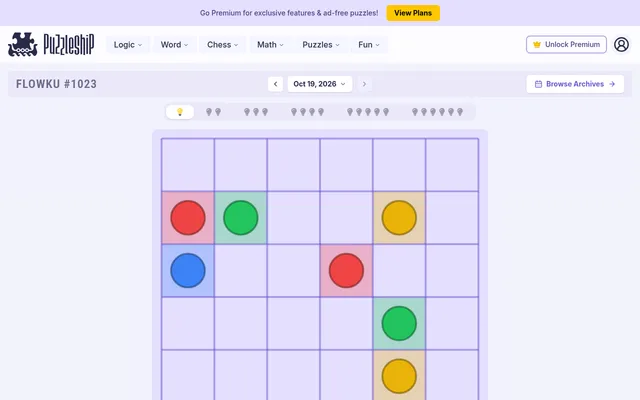Click the green dot beside the red dot
Screen dimensions: 640x400
[241, 218]
